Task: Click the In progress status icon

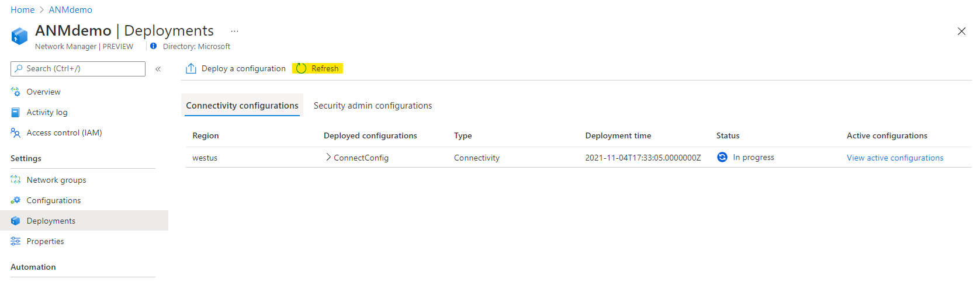Action: [x=722, y=157]
